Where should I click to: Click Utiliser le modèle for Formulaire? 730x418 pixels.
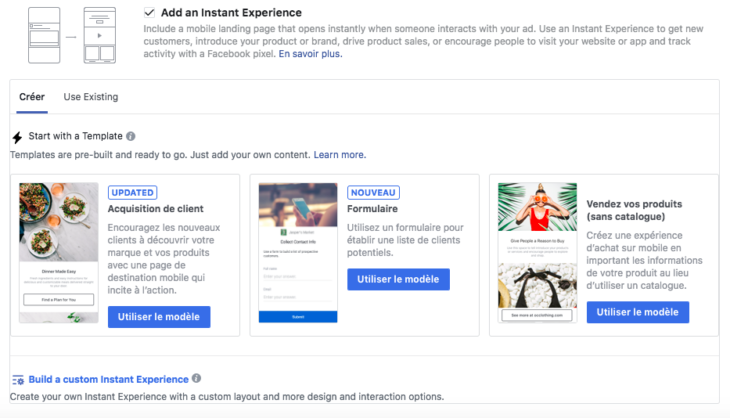click(398, 279)
